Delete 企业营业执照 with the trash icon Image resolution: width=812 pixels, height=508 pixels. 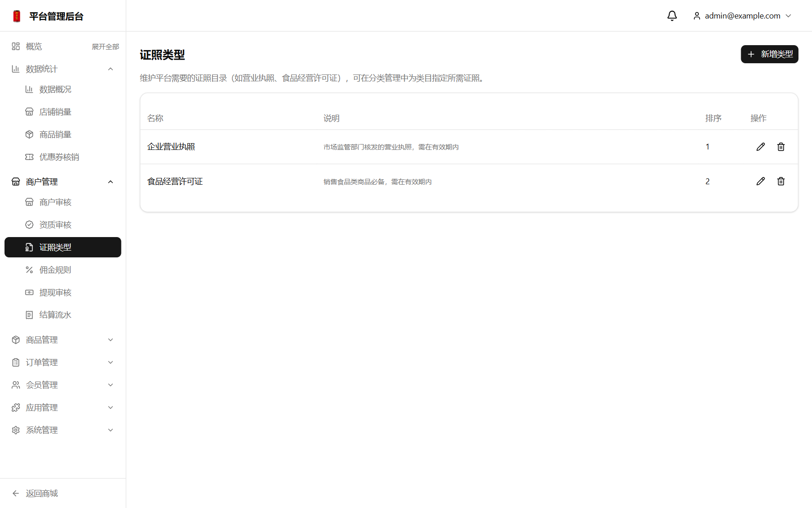(781, 147)
